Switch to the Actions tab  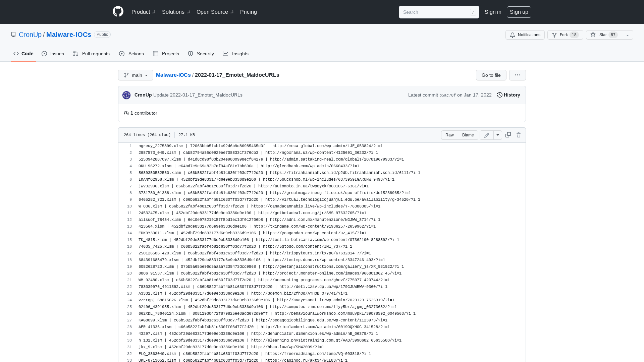point(131,54)
